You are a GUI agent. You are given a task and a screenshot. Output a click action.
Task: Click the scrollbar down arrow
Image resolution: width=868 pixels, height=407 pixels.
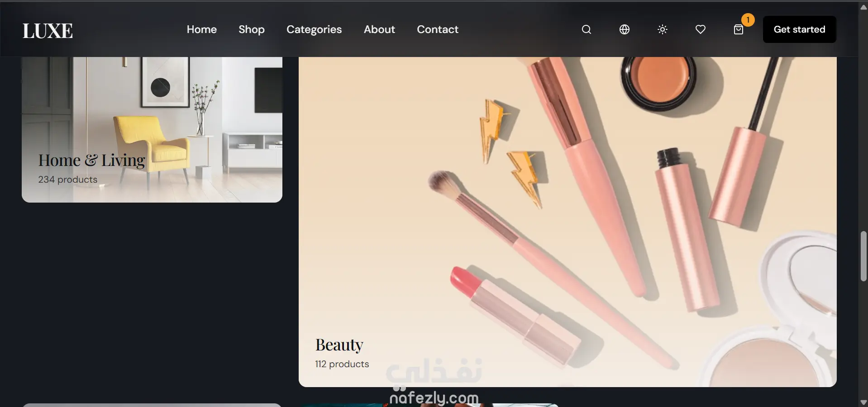tap(863, 402)
